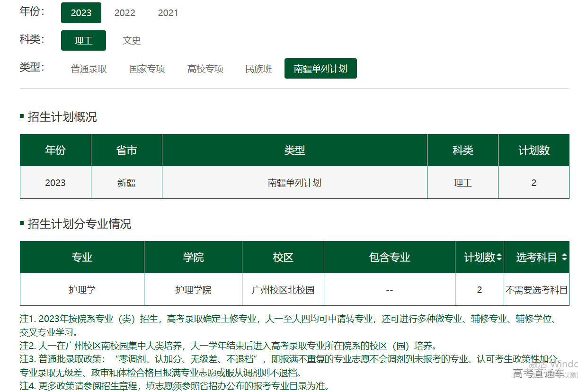Click the 专业 column header
Screen dimensions: 578x392
(82, 258)
